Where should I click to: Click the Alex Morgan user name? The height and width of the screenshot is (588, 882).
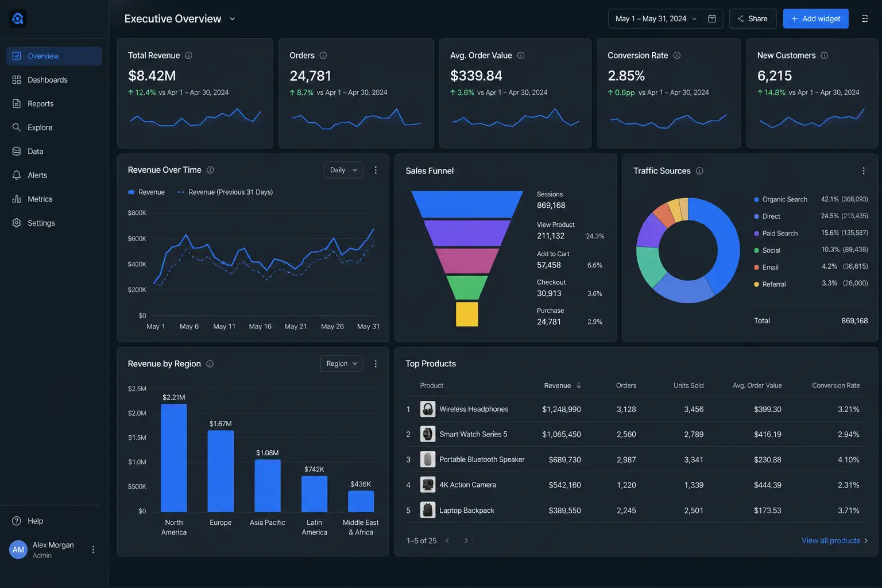(x=53, y=545)
